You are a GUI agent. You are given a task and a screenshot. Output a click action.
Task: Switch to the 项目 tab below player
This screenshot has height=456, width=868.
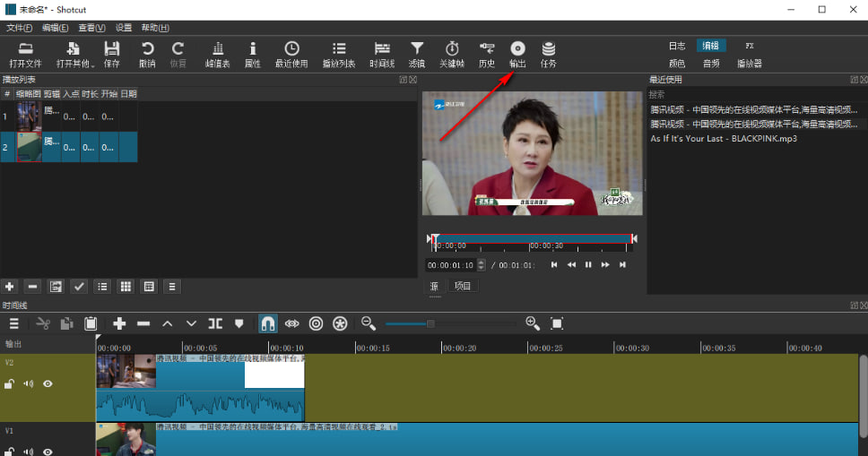pos(463,286)
